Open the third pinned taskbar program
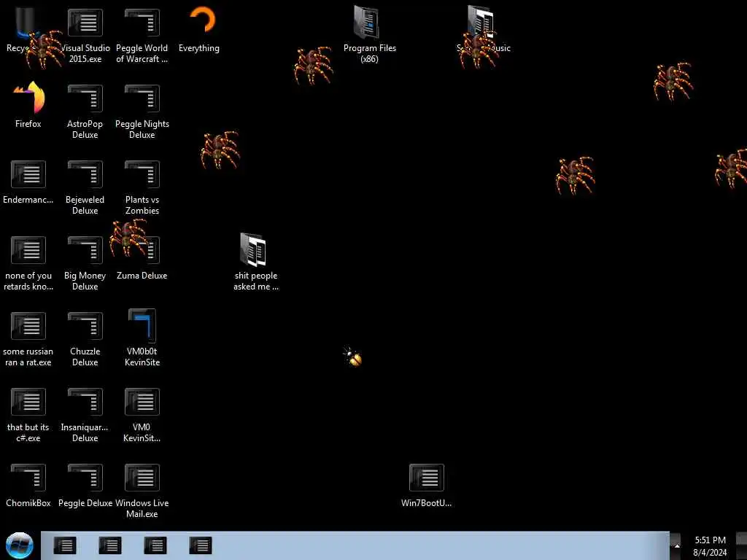Image resolution: width=747 pixels, height=560 pixels. pos(155,545)
